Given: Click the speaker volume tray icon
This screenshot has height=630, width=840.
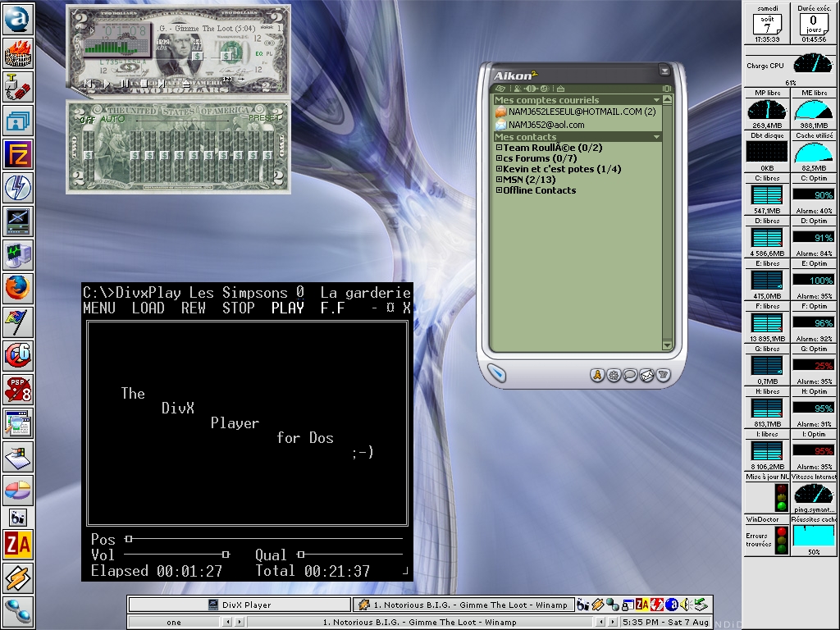Looking at the screenshot, I should (x=686, y=605).
